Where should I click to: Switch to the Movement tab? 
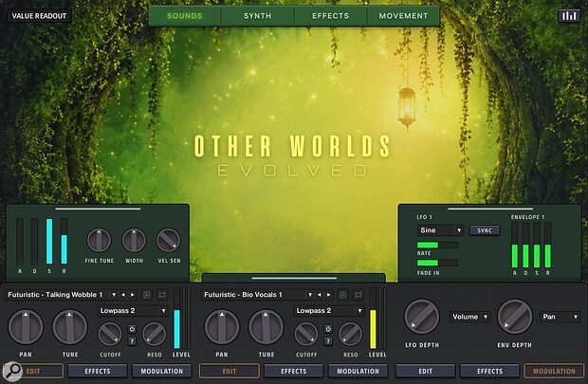point(403,16)
